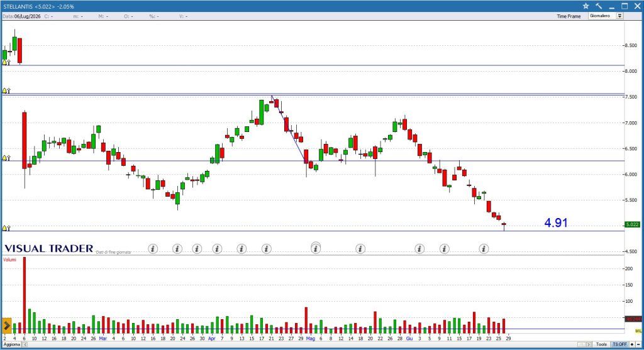This screenshot has height=350, width=644.
Task: Click the blue 4.91 annotation text
Action: pyautogui.click(x=556, y=222)
